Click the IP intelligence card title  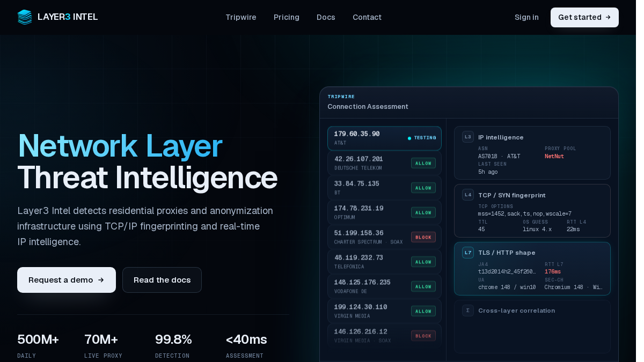click(501, 137)
